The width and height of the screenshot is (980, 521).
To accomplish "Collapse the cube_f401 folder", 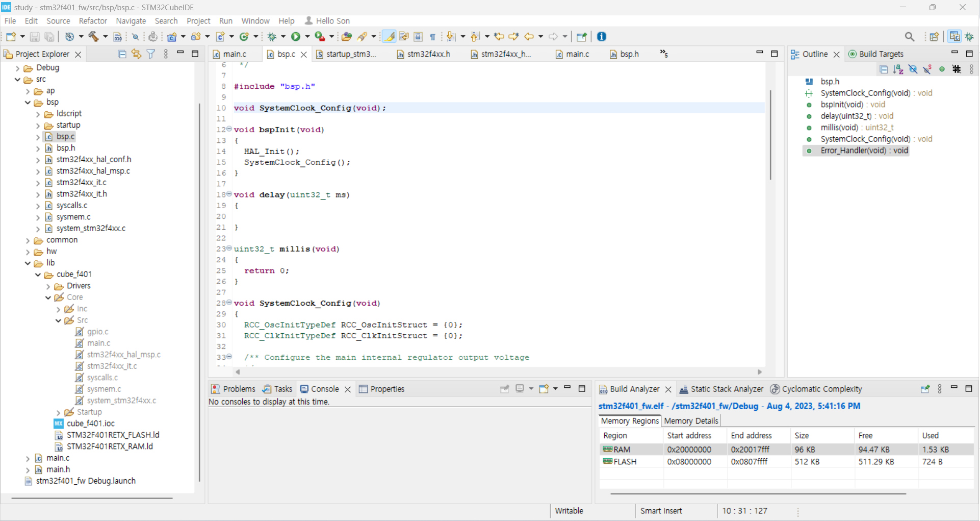I will click(38, 275).
